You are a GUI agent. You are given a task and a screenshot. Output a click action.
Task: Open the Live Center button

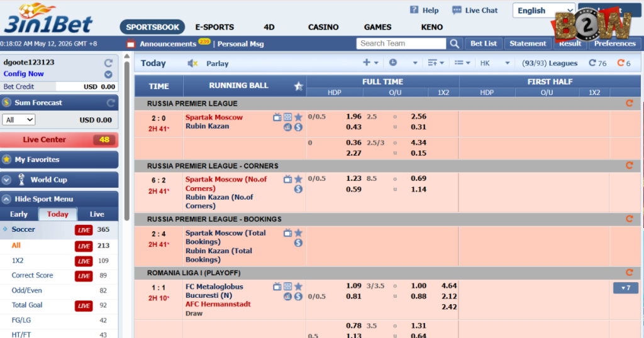pos(59,140)
